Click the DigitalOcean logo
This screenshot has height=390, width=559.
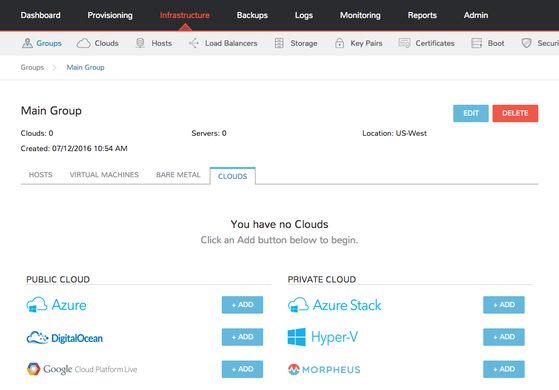tap(65, 338)
